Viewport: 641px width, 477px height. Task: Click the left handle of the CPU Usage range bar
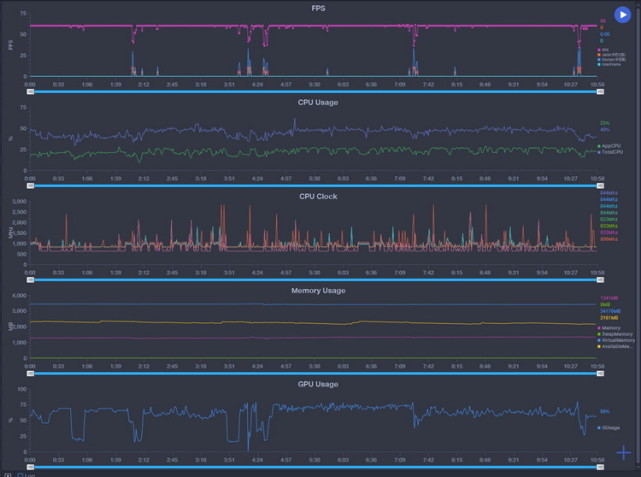pos(30,186)
